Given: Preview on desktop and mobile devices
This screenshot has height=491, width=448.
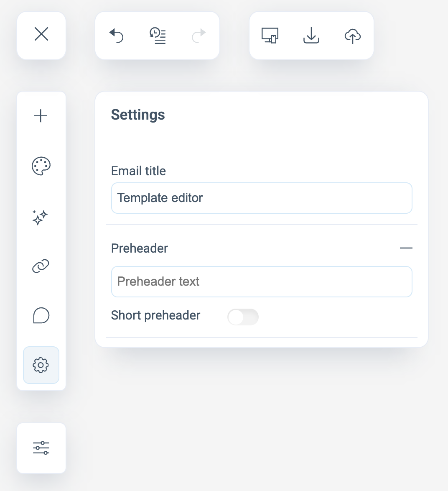Looking at the screenshot, I should pos(270,36).
